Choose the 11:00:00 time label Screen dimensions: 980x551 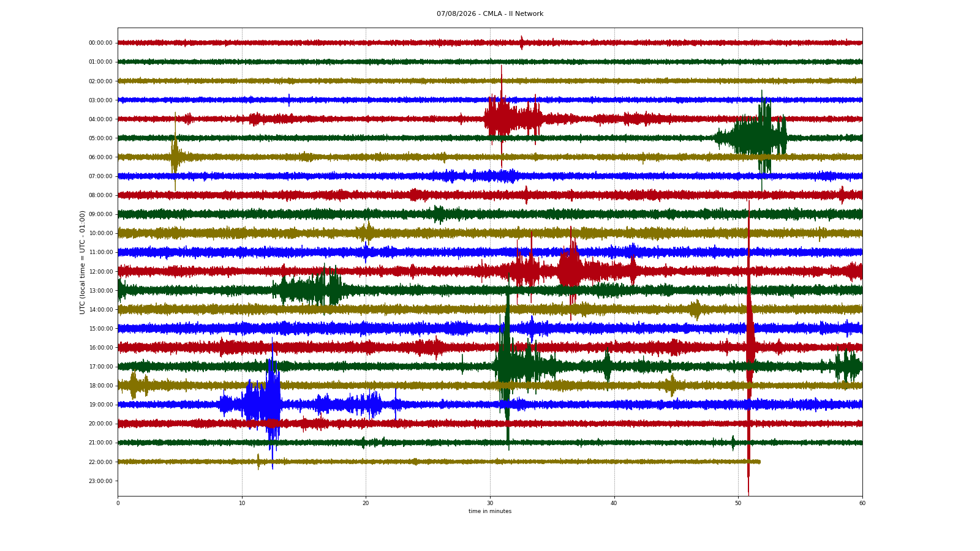(100, 252)
